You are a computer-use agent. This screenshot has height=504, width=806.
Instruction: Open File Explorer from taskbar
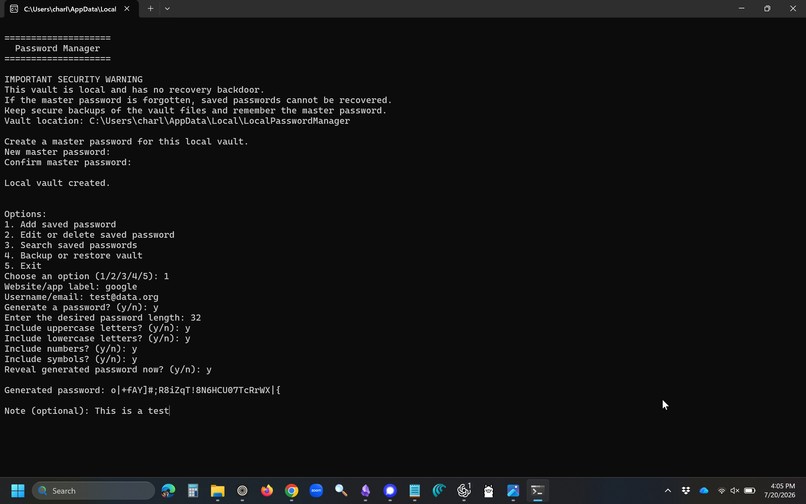[217, 491]
